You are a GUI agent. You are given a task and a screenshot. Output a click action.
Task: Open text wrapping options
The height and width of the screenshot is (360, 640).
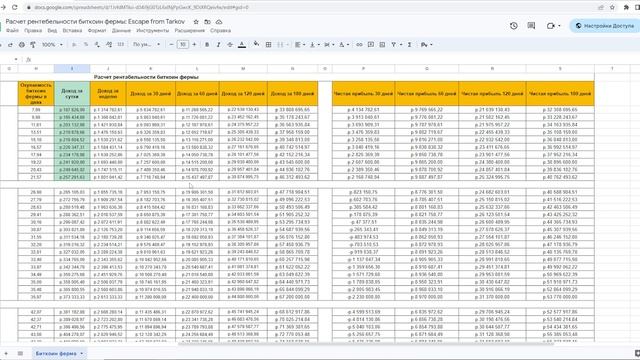click(329, 44)
